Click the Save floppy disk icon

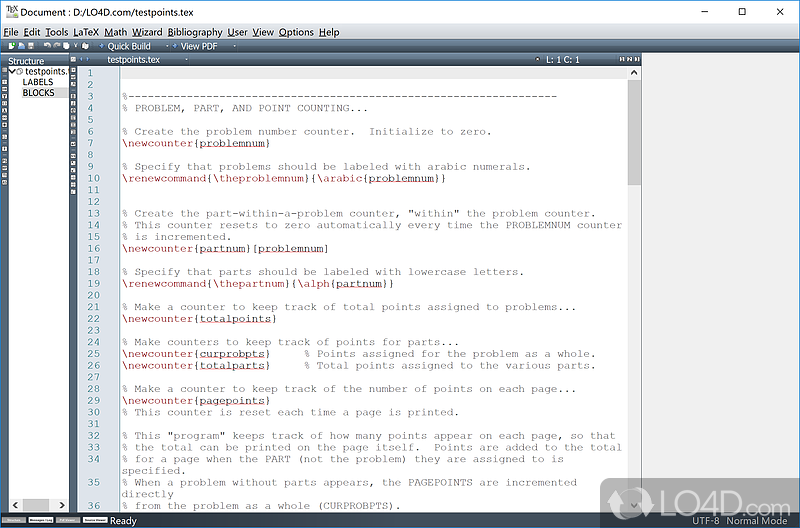coord(31,46)
